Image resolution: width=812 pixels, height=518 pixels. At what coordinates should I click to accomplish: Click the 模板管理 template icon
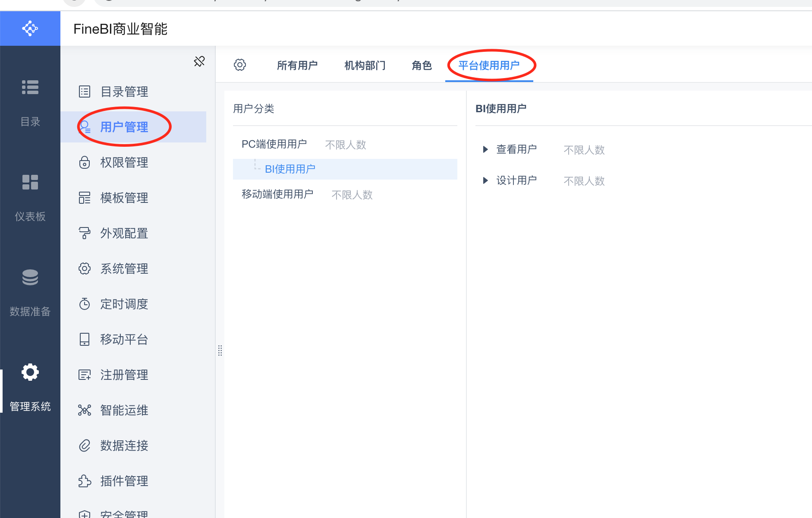[85, 198]
